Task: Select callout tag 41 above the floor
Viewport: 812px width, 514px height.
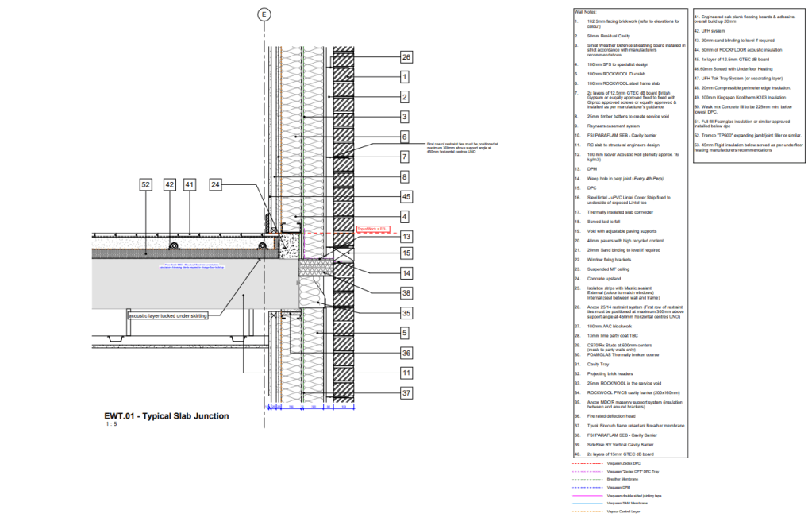Action: pos(189,184)
